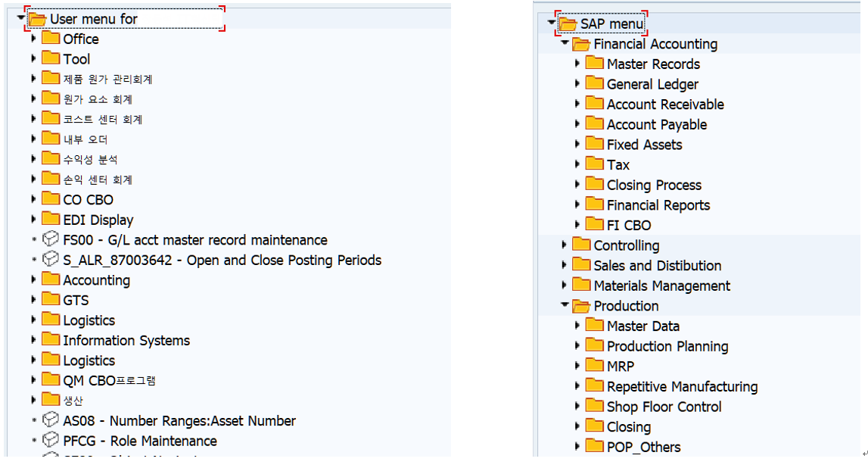Select the '손익 센터 회계' label

pyautogui.click(x=98, y=179)
